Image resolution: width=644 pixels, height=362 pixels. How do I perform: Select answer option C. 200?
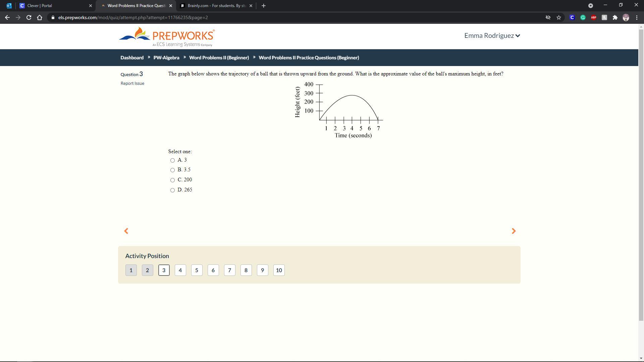(x=172, y=180)
